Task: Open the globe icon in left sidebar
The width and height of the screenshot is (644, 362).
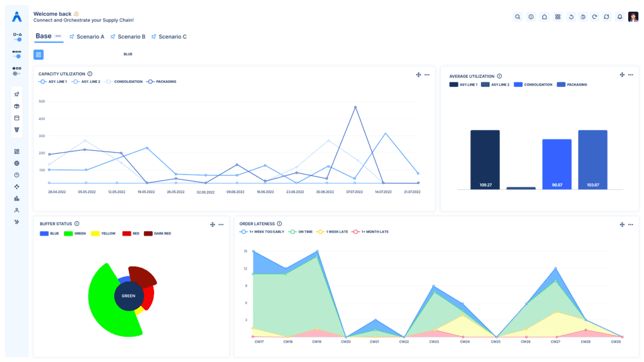Action: click(x=17, y=163)
